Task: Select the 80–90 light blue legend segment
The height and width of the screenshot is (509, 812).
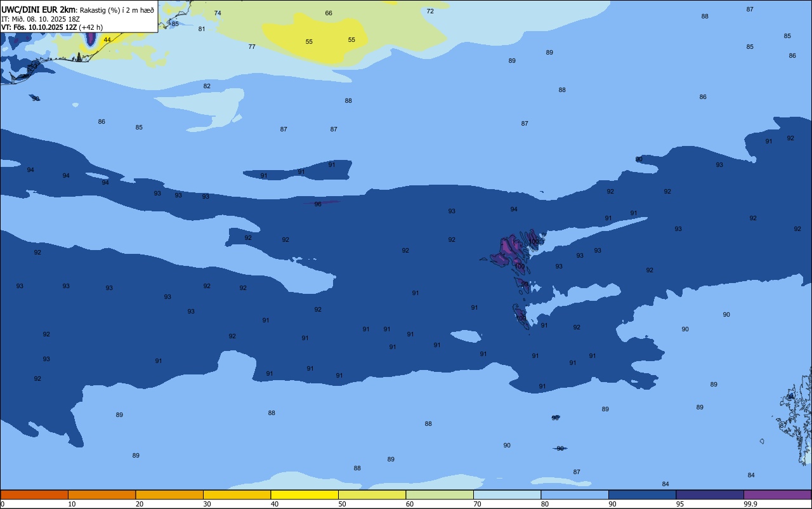Action: coord(575,494)
